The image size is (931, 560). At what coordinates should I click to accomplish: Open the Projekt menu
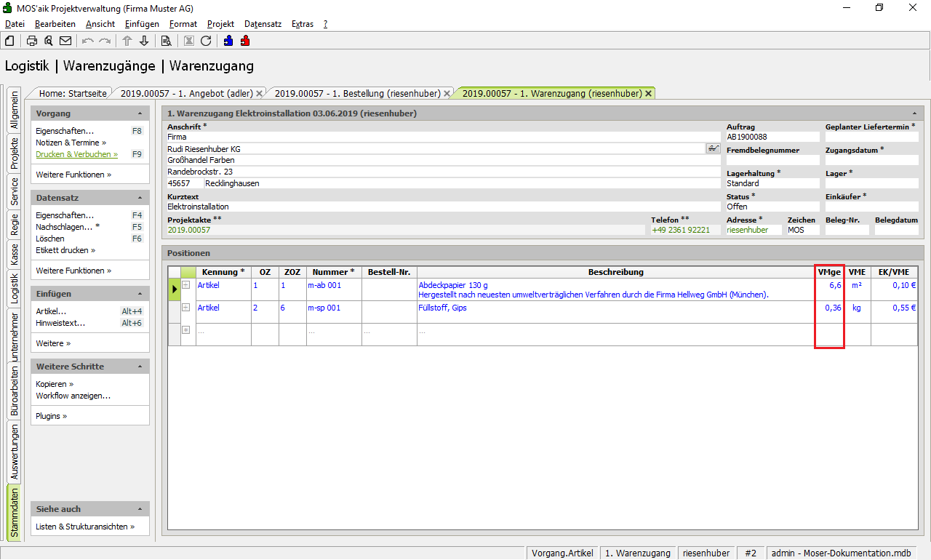220,24
